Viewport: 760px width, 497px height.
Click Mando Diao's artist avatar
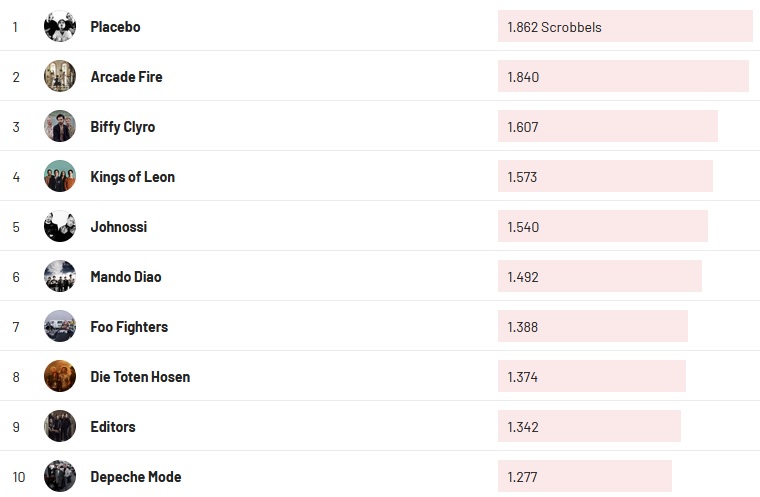coord(60,277)
